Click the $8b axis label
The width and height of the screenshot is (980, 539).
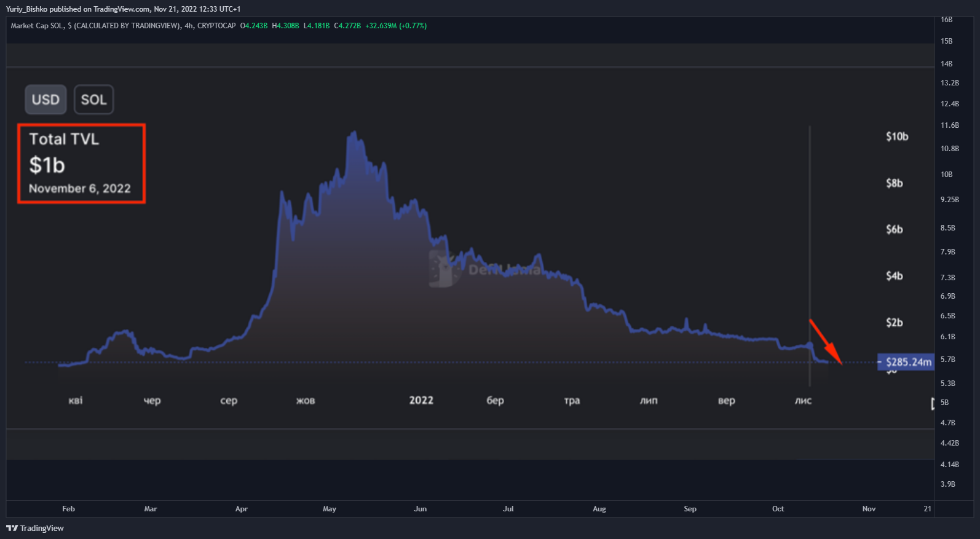tap(895, 183)
